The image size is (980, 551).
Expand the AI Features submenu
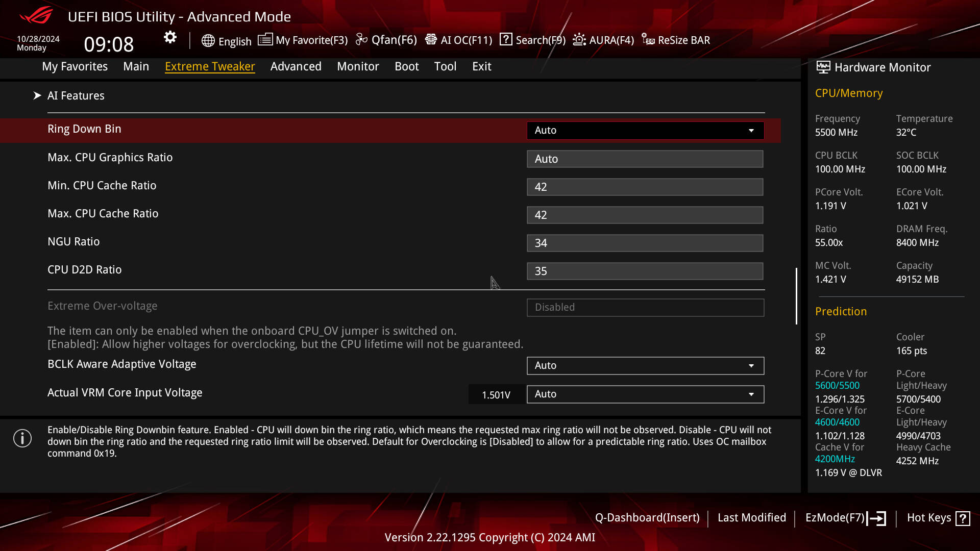[76, 96]
